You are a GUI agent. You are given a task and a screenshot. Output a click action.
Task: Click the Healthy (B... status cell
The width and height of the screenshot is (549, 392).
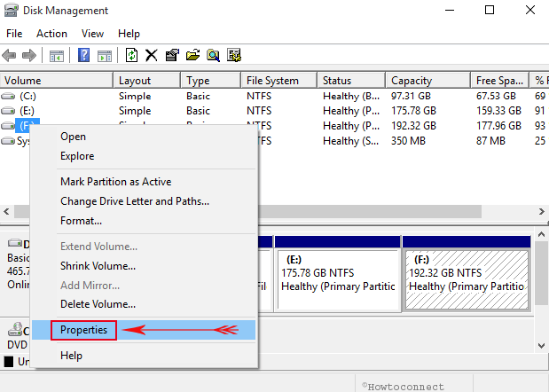coord(351,96)
